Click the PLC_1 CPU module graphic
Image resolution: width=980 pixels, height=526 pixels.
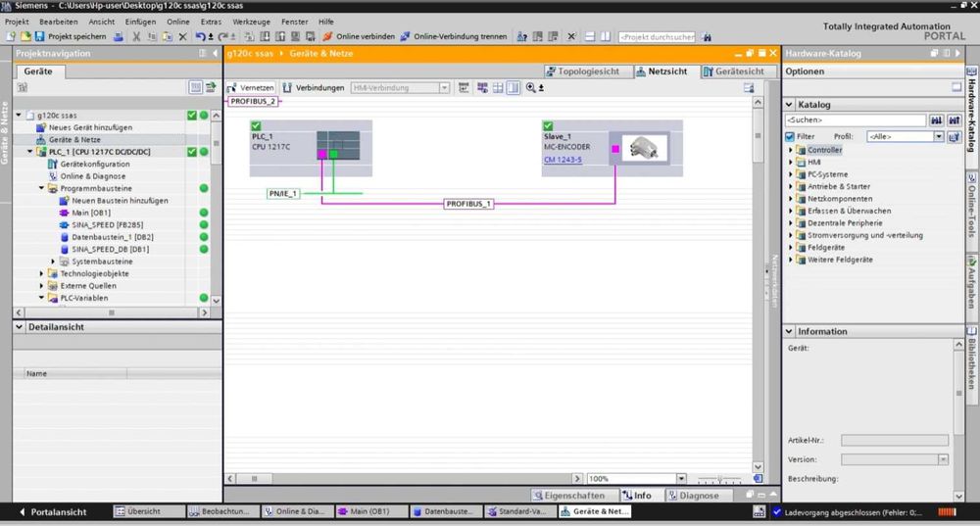click(x=338, y=145)
